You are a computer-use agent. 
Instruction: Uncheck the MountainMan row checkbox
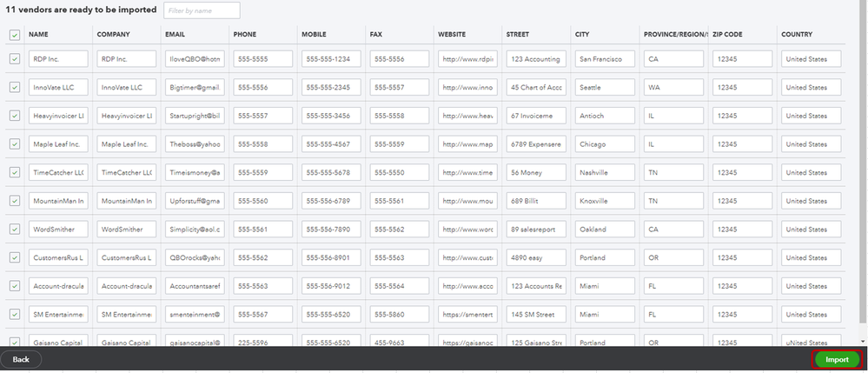15,201
